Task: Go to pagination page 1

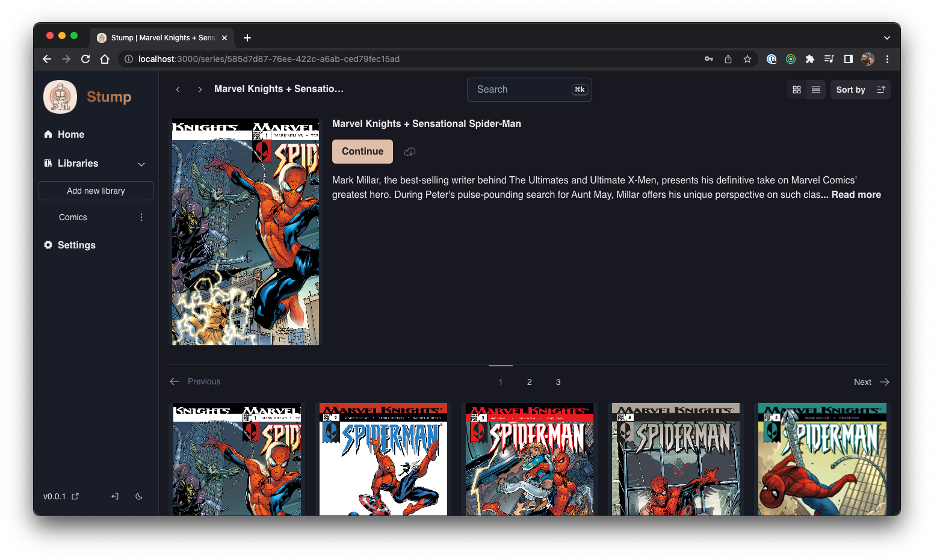Action: click(x=501, y=382)
